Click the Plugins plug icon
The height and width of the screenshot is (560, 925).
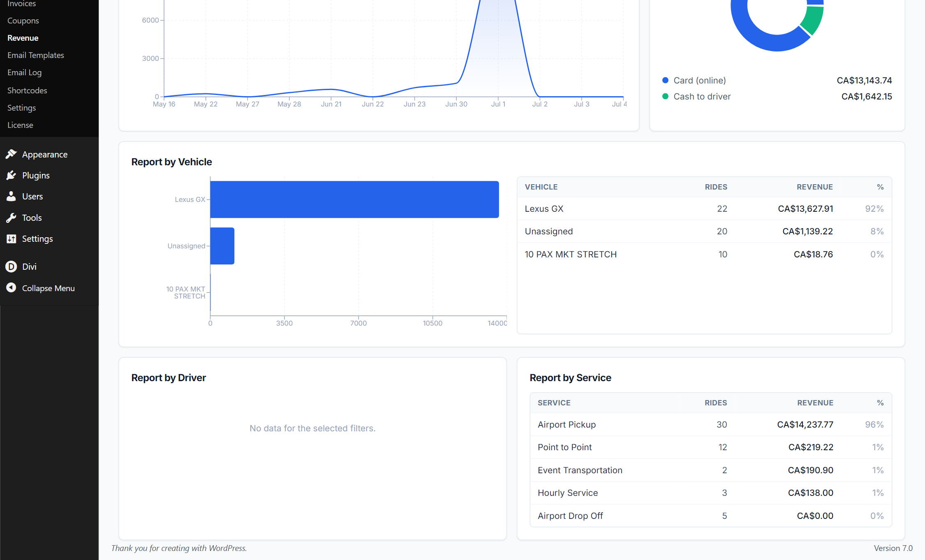pos(11,175)
